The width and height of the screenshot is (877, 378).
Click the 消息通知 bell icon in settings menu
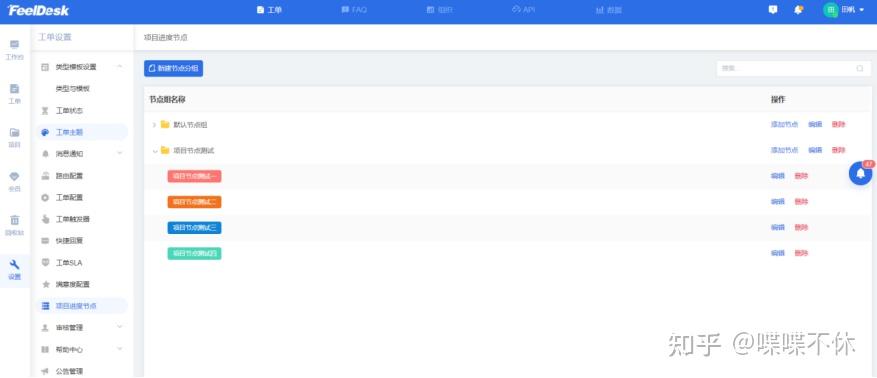45,154
